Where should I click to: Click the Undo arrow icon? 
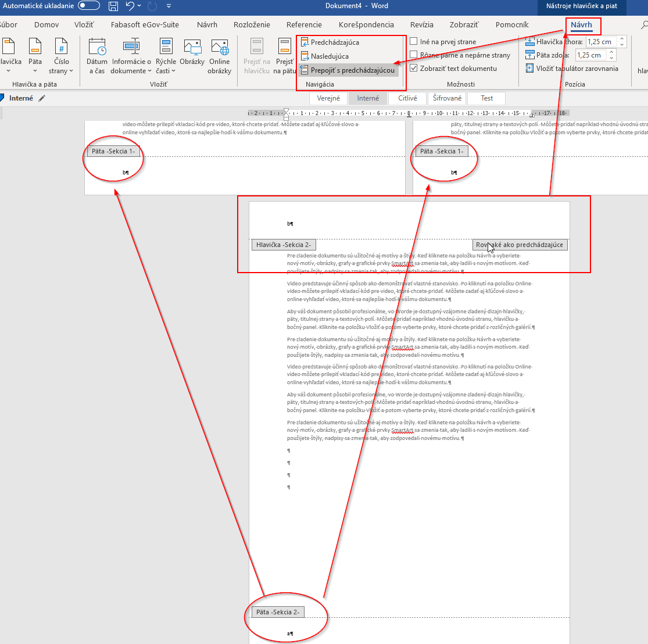(x=130, y=6)
